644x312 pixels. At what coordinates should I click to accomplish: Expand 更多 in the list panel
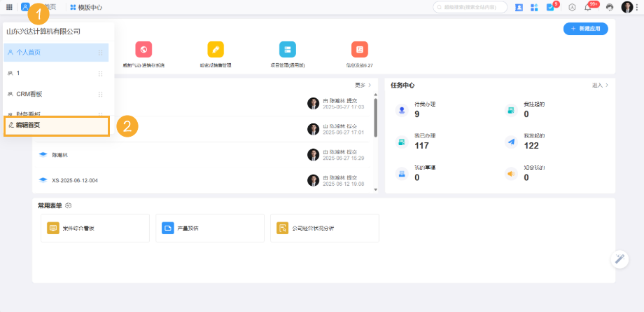363,85
